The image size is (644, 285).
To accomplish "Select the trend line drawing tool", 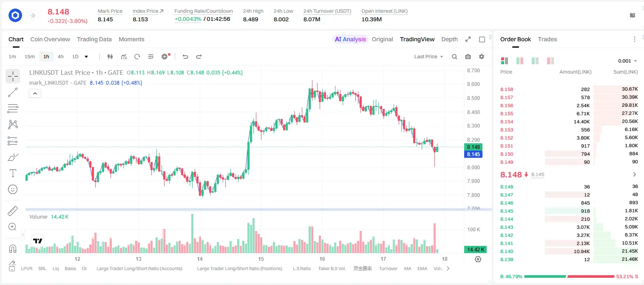I will pos(13,92).
